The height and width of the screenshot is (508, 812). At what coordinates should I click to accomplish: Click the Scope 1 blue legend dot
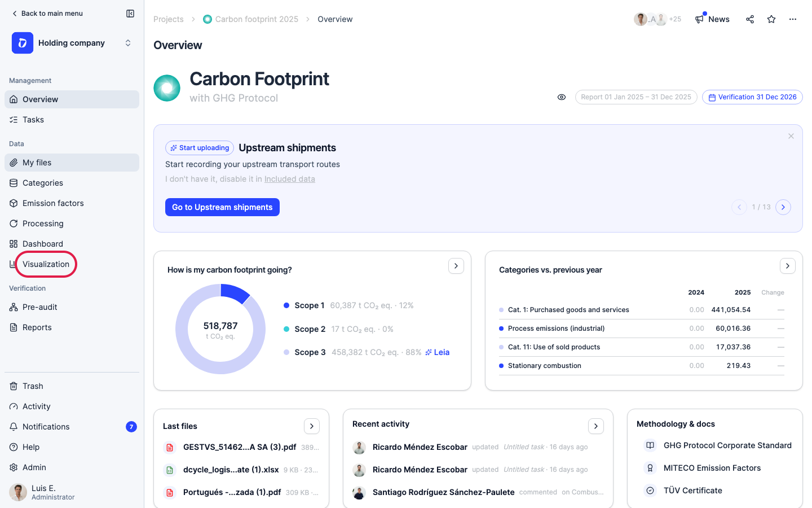click(286, 305)
